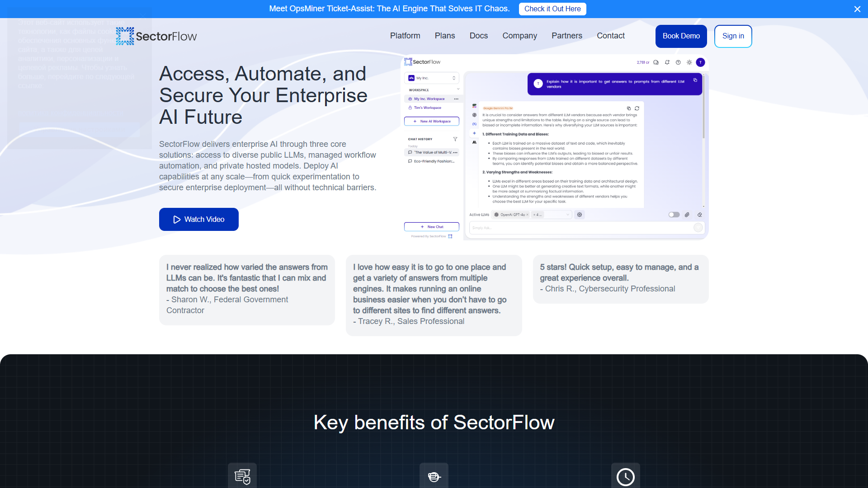Open the Platform menu
Screen dimensions: 868x488
[405, 36]
